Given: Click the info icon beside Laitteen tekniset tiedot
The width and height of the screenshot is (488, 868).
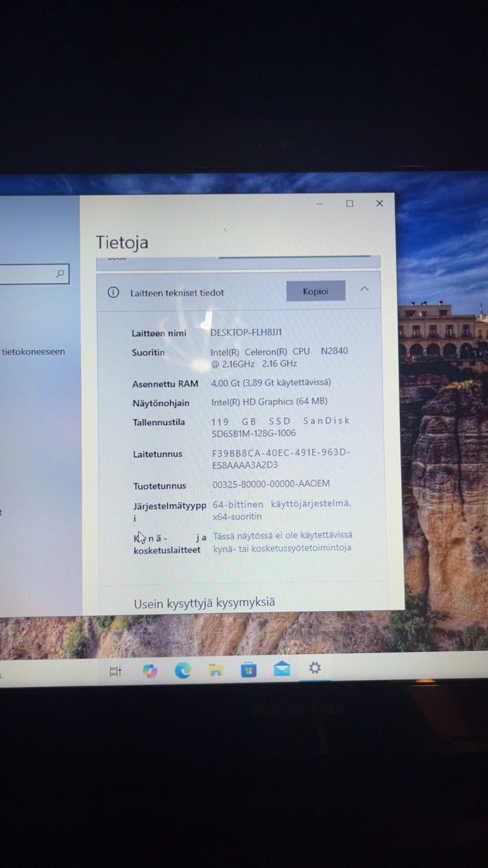Looking at the screenshot, I should [x=113, y=292].
